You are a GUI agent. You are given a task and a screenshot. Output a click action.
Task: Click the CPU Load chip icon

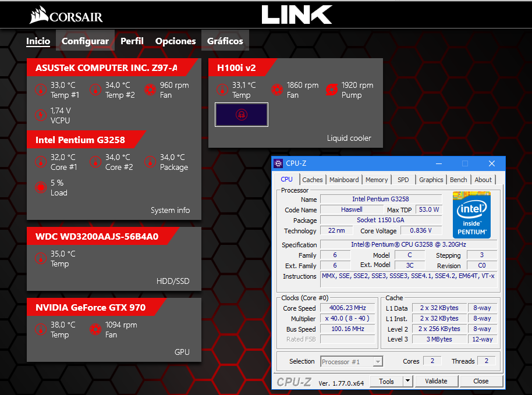coord(41,187)
